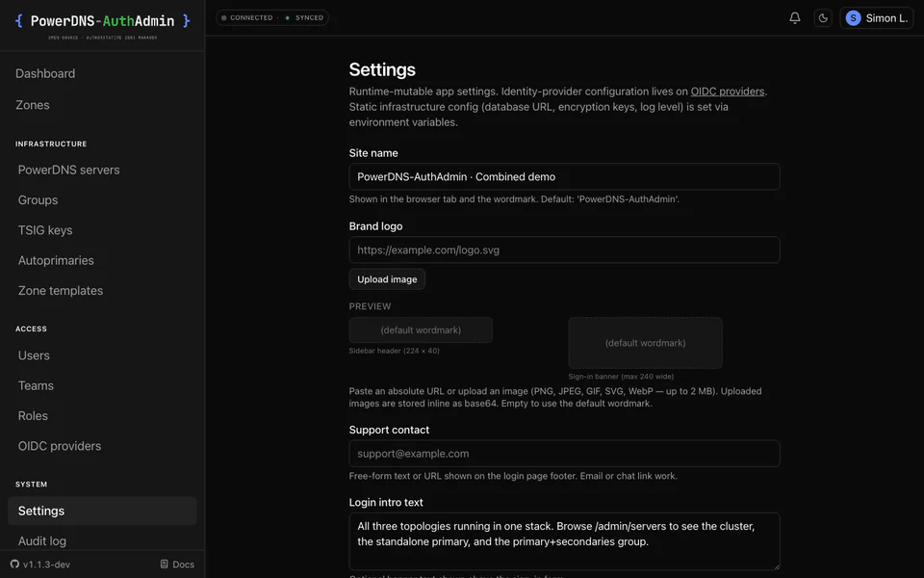Viewport: 924px width, 578px height.
Task: Open the Audit log page
Action: point(41,540)
